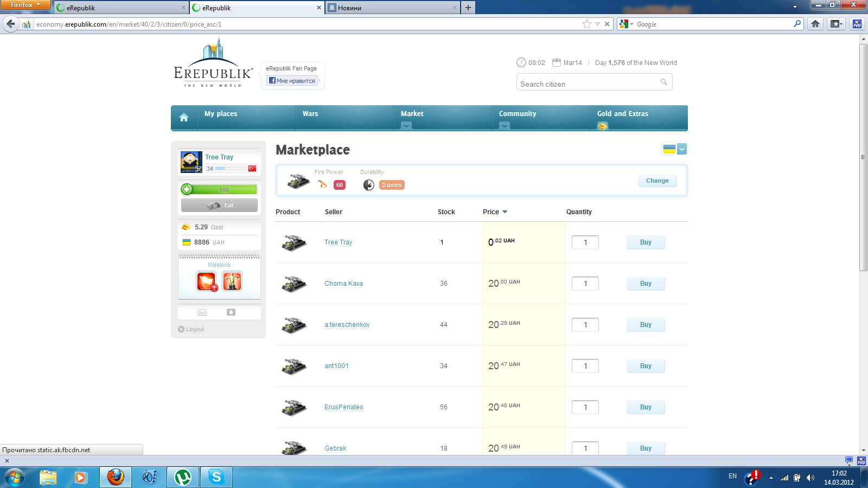Click the Google search magnifier icon
Screen dimensions: 868x488
[x=797, y=24]
